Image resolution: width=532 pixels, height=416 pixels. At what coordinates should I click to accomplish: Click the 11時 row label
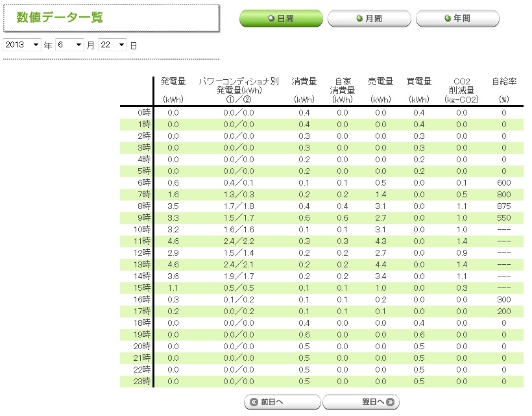[142, 241]
